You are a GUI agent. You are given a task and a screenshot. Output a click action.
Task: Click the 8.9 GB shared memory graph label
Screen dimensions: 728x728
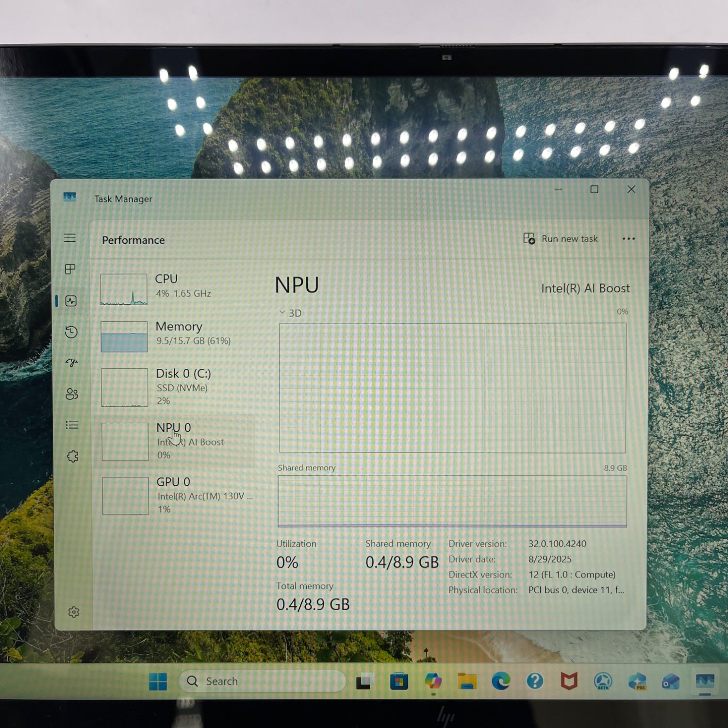coord(615,468)
